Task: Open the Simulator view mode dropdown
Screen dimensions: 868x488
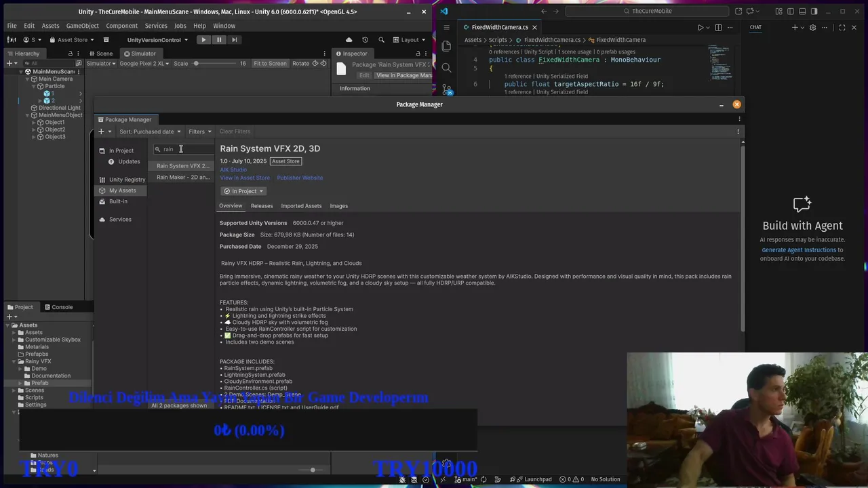Action: tap(101, 64)
